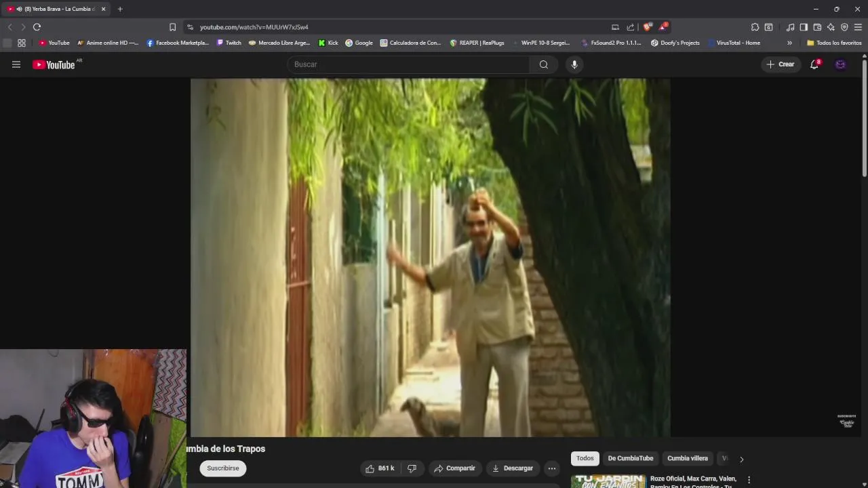Click the Compartir button
Image resolution: width=868 pixels, height=488 pixels.
(x=455, y=468)
